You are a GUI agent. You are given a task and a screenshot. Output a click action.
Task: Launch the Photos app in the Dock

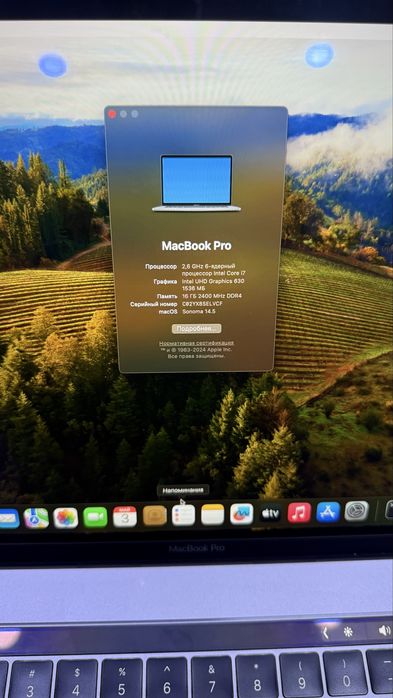[66, 518]
